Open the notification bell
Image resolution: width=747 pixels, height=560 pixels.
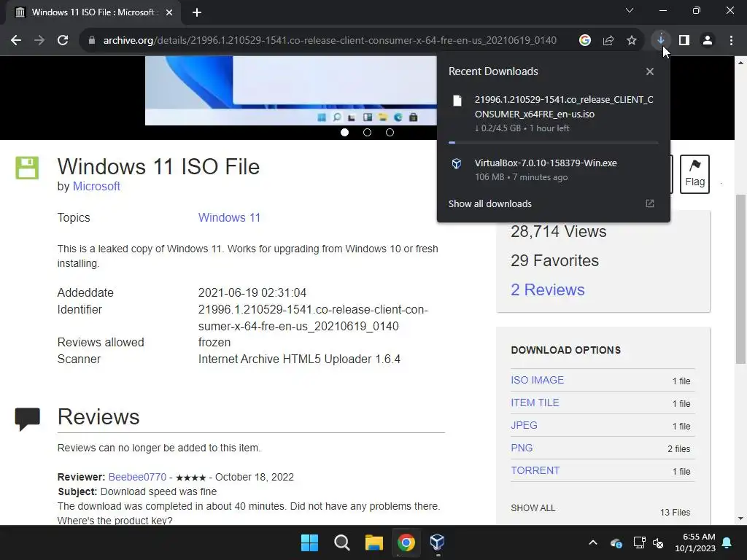tap(727, 542)
